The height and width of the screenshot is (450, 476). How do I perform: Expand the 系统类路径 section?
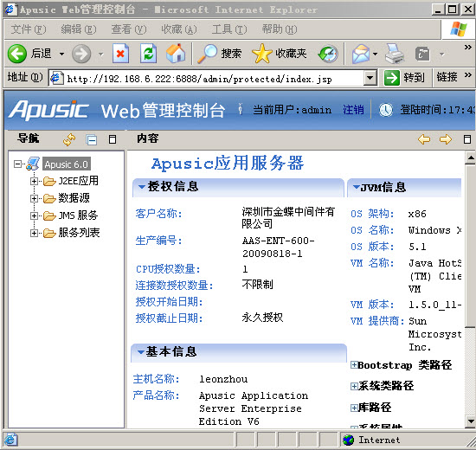tap(354, 386)
